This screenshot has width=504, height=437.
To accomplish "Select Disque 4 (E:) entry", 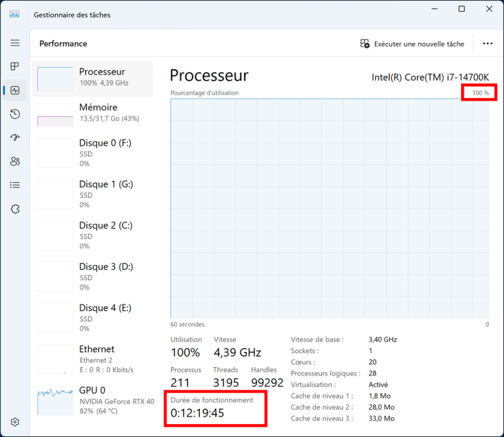I will tap(93, 318).
